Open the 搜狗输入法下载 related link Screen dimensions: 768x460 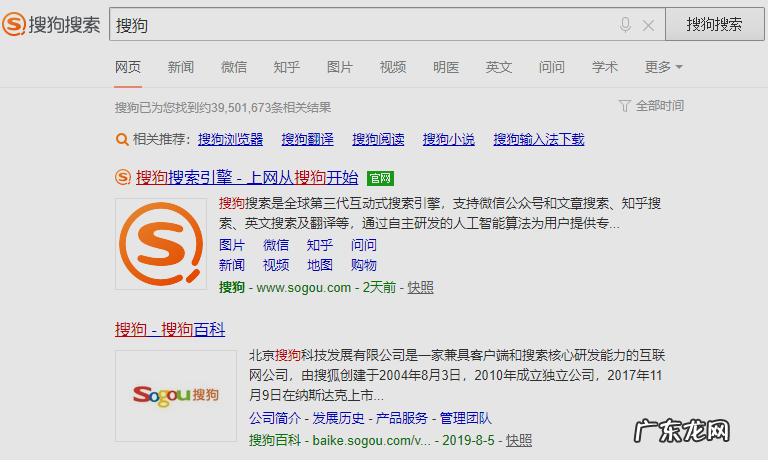(x=538, y=139)
